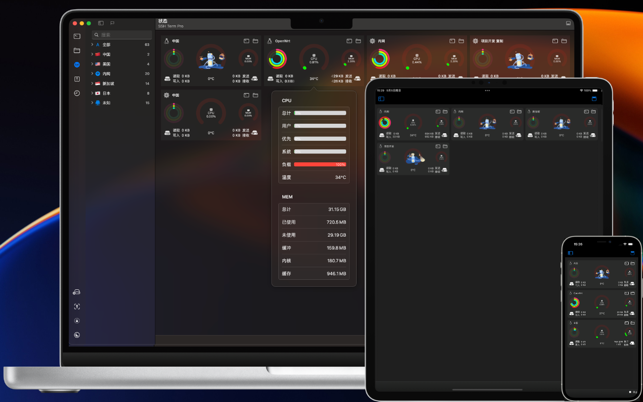Expand the 未知 group chevron
The height and width of the screenshot is (402, 643).
(x=92, y=103)
